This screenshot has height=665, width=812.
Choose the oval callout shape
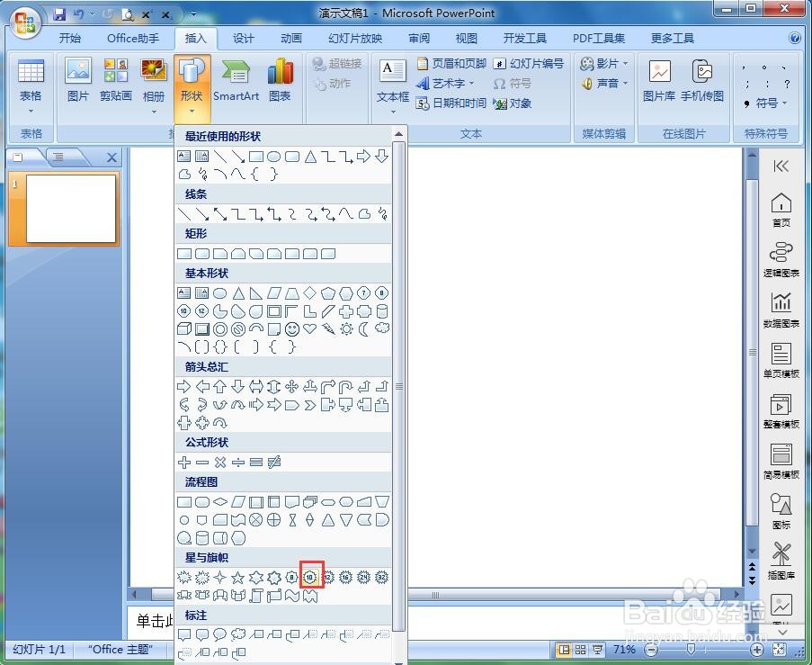tap(219, 634)
